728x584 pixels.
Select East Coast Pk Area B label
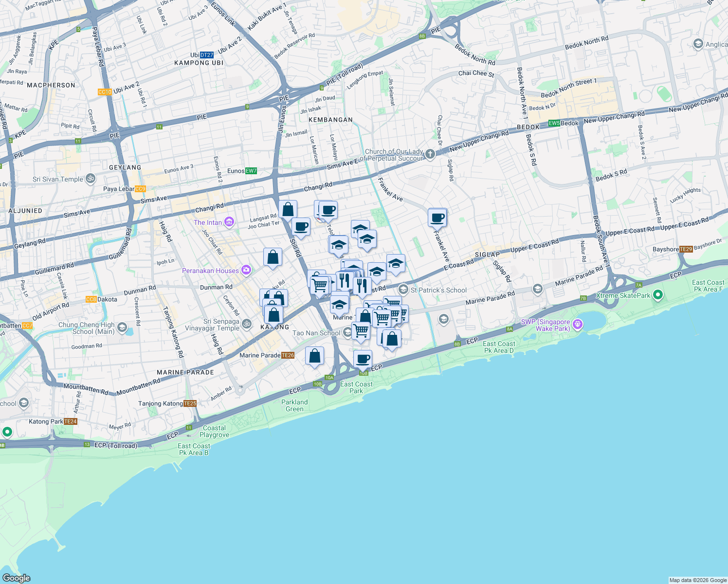[x=194, y=449]
